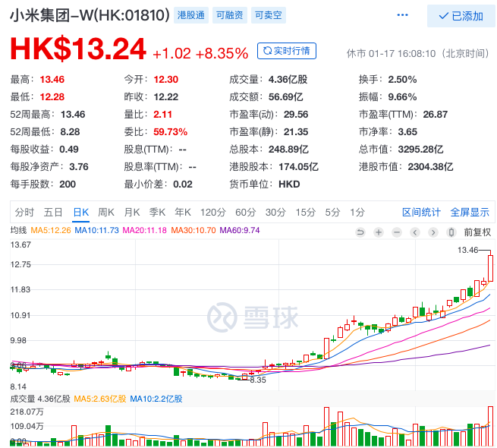Screen dimensions: 497x448
Task: Click the MA5:12.26 moving average label
Action: tap(51, 230)
